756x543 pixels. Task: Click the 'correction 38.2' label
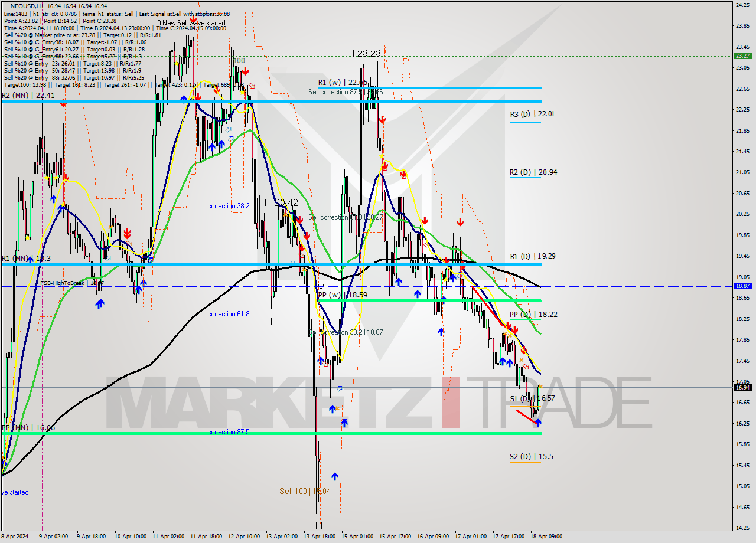[x=228, y=206]
